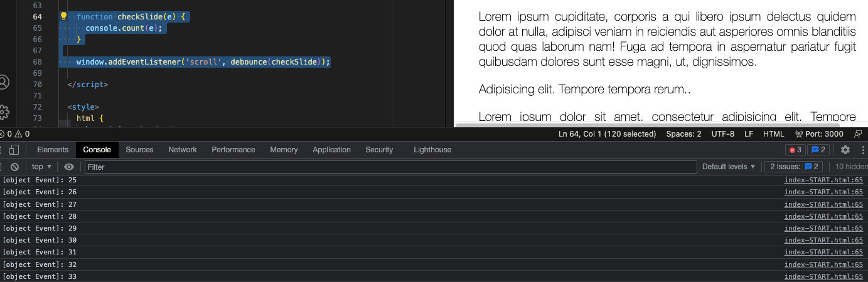Viewport: 868px width, 282px height.
Task: Click the '[object Event]: 25' log message
Action: 40,180
